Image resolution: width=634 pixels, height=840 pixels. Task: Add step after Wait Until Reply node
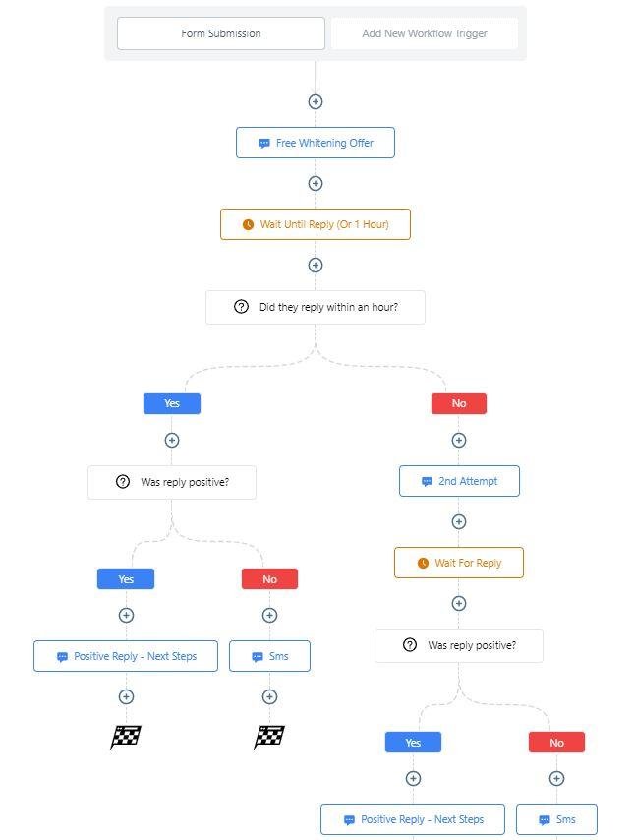point(316,266)
